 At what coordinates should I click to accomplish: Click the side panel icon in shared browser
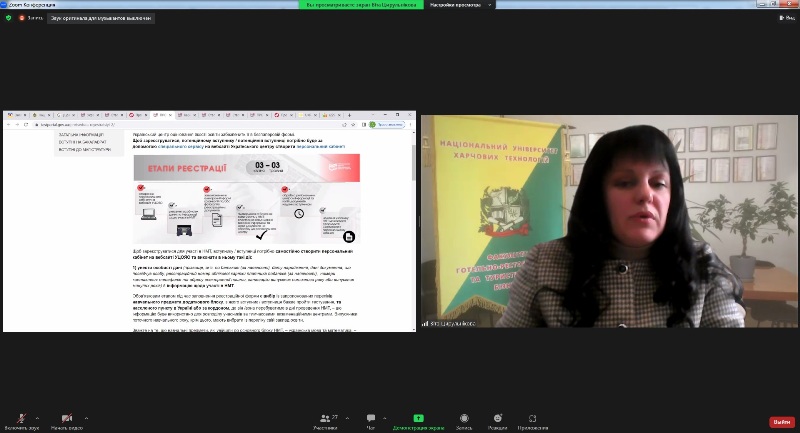point(364,124)
